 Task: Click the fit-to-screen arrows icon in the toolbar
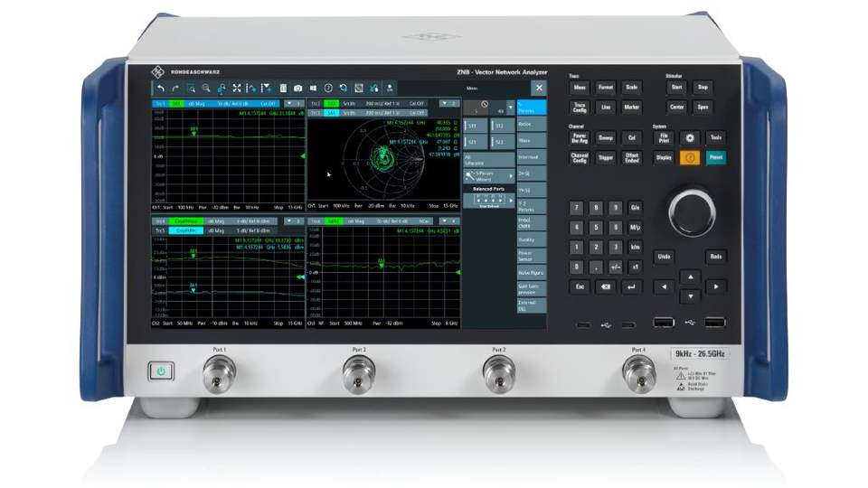tap(237, 88)
